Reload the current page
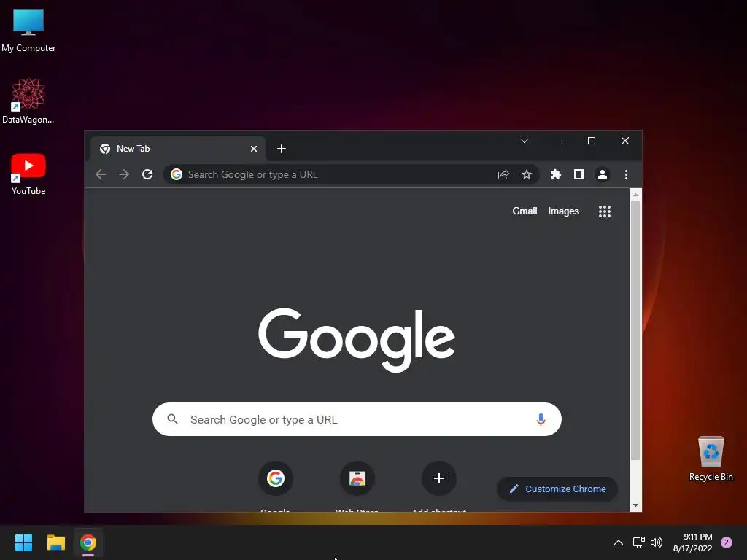 point(147,175)
